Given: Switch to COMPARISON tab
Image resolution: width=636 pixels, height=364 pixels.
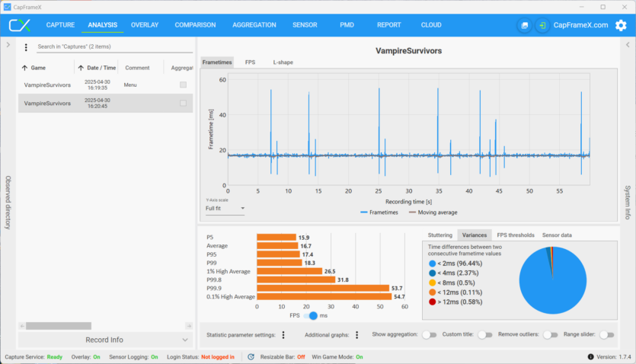Looking at the screenshot, I should coord(195,25).
